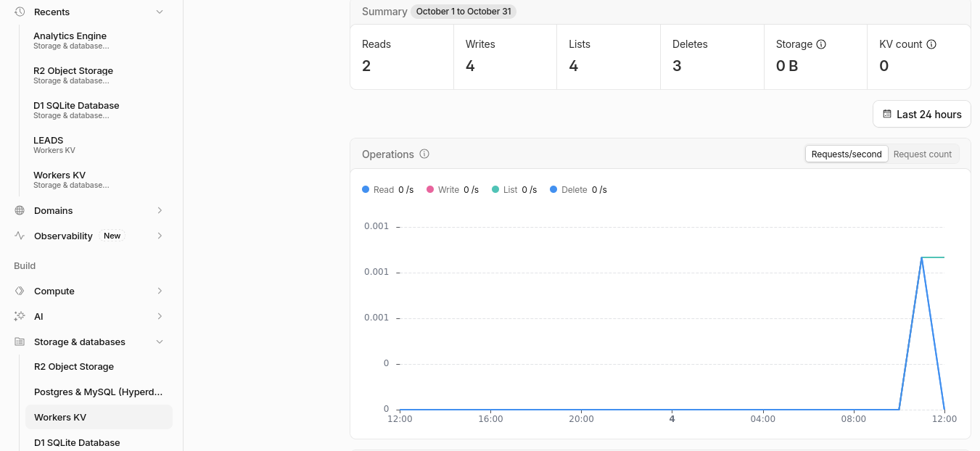Open the Last 24 hours range picker
This screenshot has height=451, width=980.
pyautogui.click(x=922, y=114)
